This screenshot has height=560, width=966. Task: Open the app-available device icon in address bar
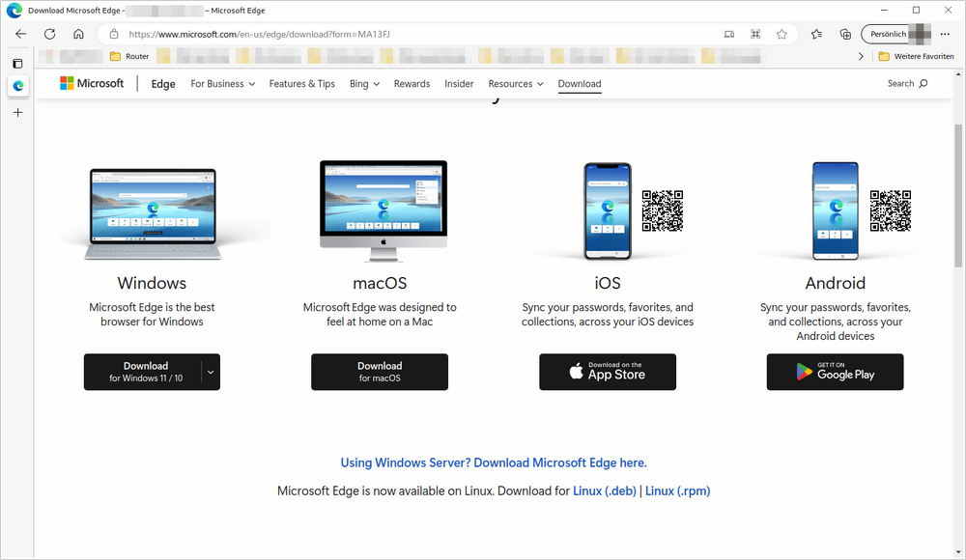728,34
